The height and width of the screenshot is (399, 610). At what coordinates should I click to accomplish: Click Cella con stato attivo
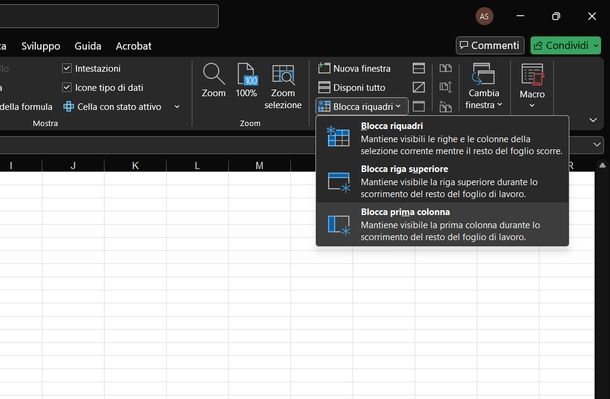[112, 107]
